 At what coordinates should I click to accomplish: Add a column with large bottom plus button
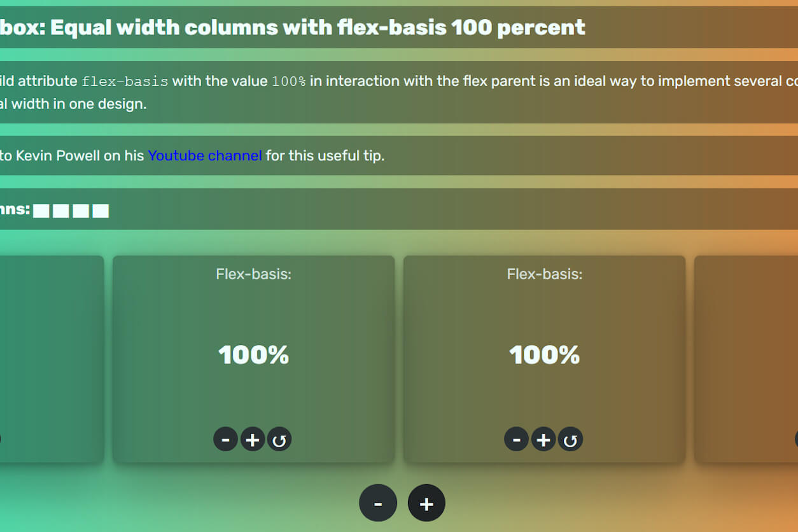[x=426, y=503]
